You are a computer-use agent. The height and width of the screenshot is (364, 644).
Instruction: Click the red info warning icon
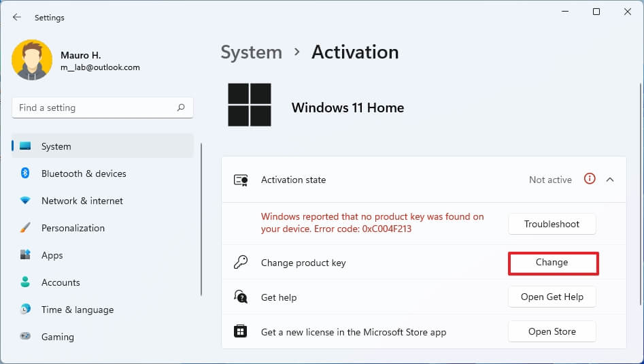[x=590, y=179]
